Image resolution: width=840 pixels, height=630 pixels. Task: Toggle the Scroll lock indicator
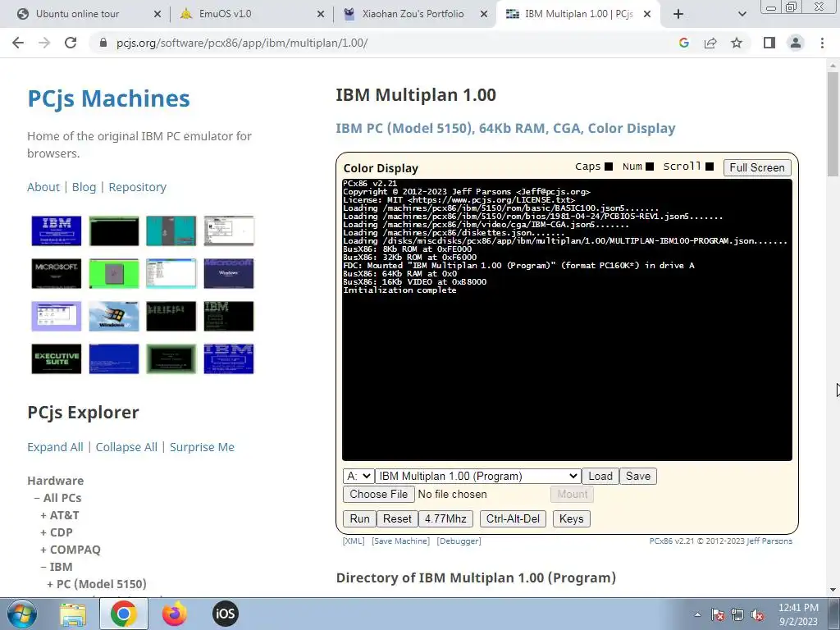point(710,167)
